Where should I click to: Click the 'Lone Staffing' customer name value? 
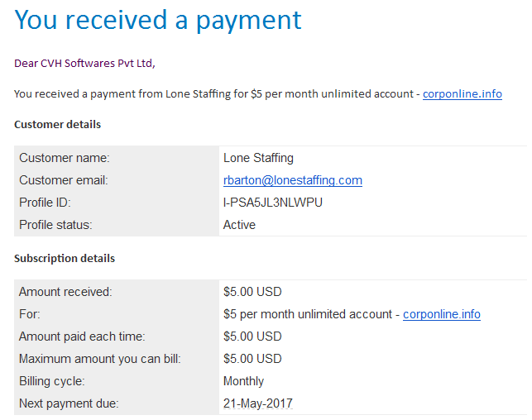pyautogui.click(x=258, y=158)
